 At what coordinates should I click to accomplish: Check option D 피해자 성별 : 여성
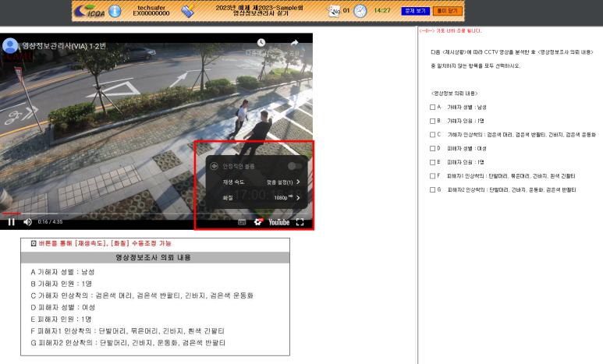pos(432,148)
